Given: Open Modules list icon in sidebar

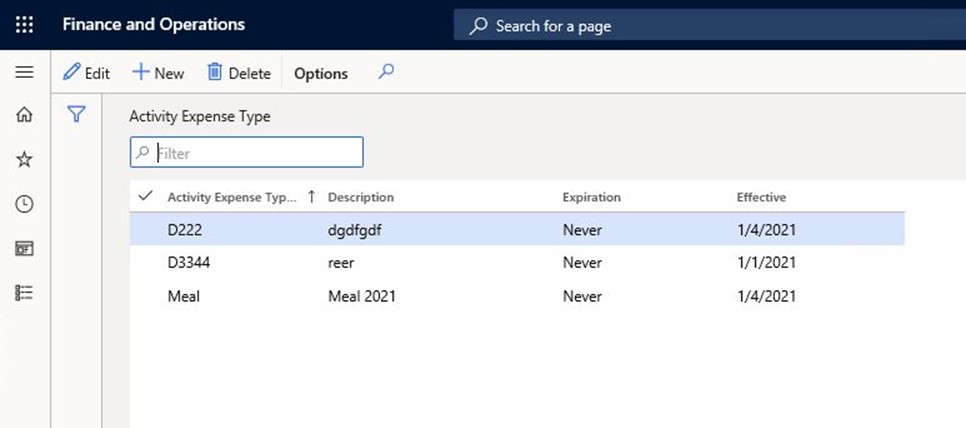Looking at the screenshot, I should click(x=24, y=292).
